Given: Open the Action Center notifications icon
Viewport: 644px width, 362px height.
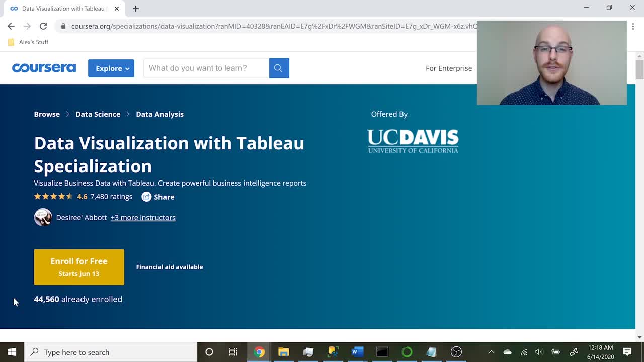Looking at the screenshot, I should 627,352.
